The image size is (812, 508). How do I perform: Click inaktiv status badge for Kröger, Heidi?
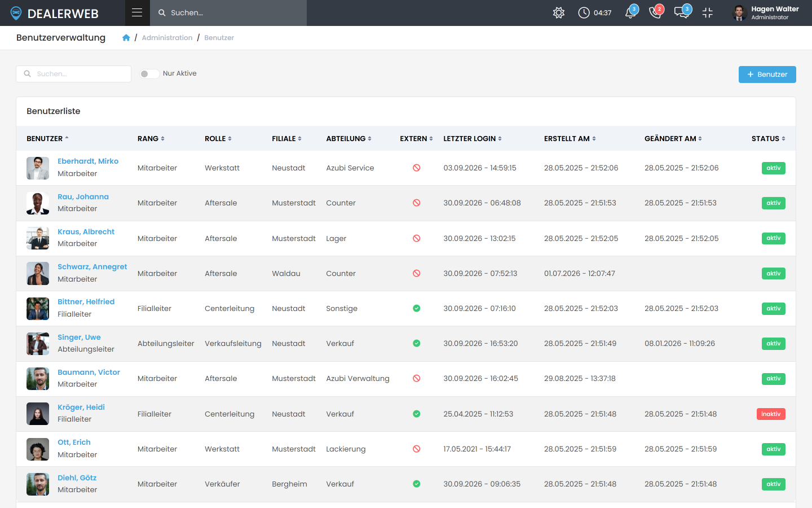click(771, 414)
